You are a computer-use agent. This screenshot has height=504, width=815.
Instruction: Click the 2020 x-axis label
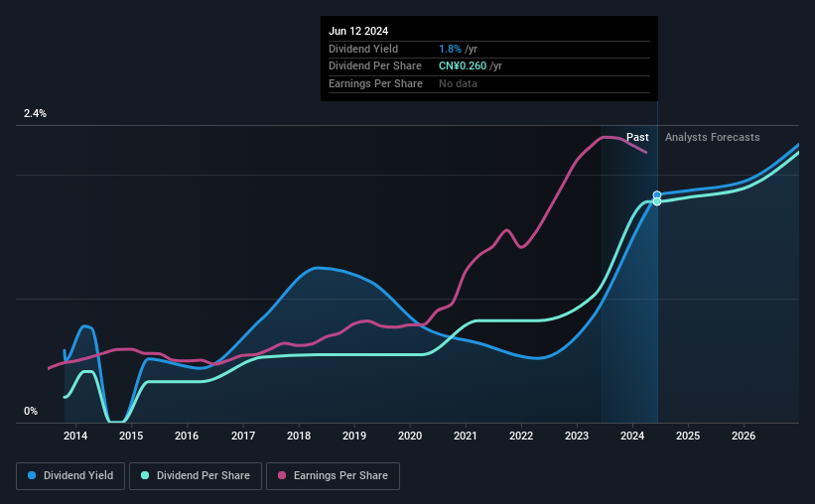tap(410, 436)
